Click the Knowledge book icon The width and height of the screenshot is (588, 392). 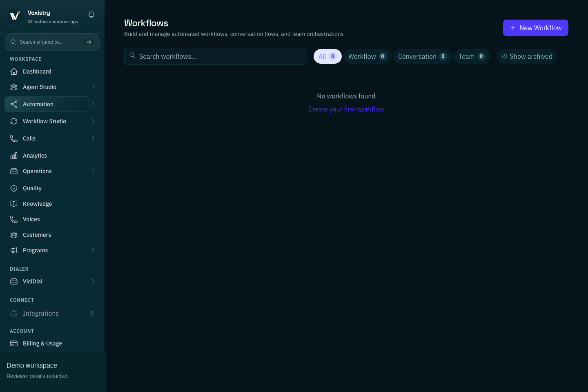point(14,204)
